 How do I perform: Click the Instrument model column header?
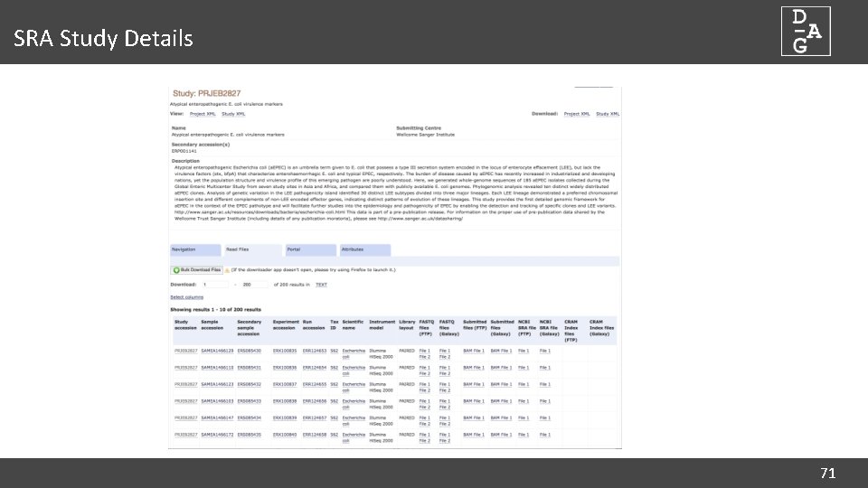point(382,324)
